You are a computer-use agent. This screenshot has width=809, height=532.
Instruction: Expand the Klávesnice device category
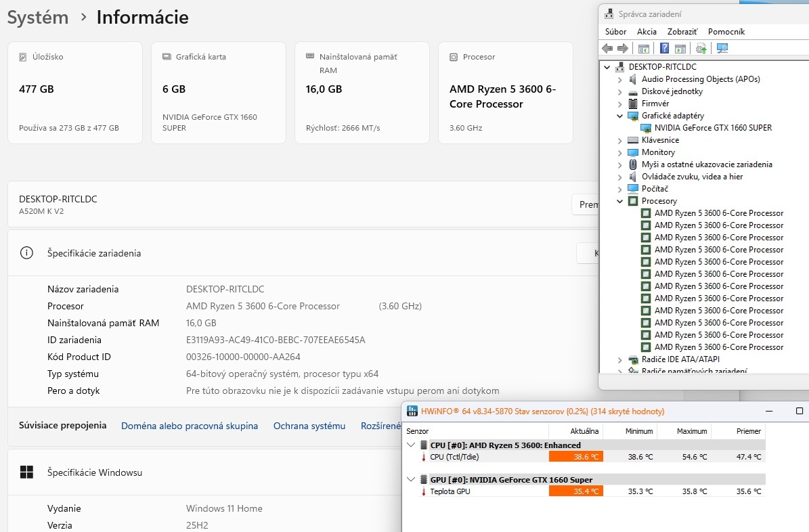(619, 140)
